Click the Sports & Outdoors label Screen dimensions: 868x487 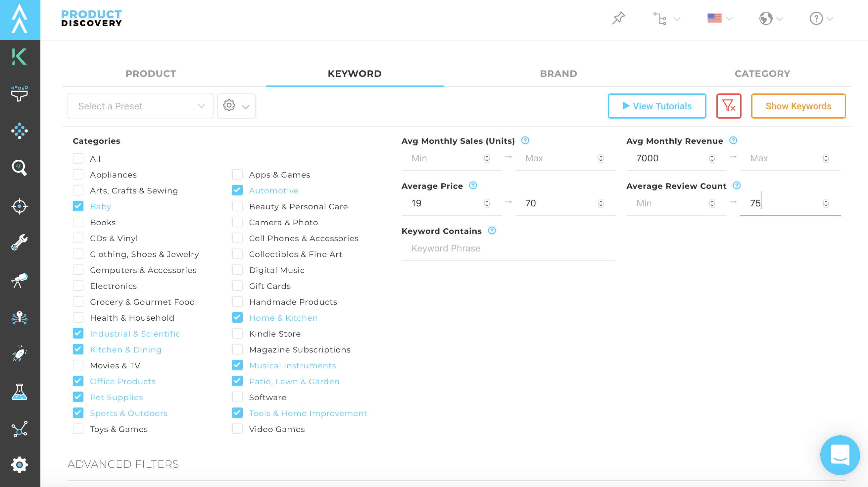click(129, 413)
